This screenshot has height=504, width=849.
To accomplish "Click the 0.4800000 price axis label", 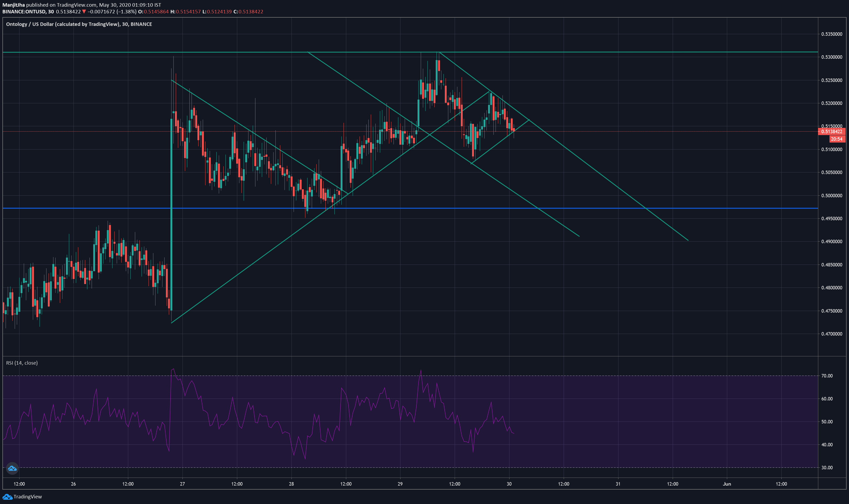I will tap(832, 288).
